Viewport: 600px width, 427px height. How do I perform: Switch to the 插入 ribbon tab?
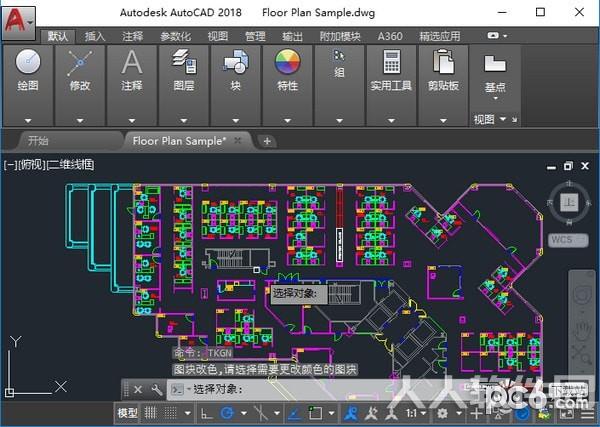coord(95,36)
